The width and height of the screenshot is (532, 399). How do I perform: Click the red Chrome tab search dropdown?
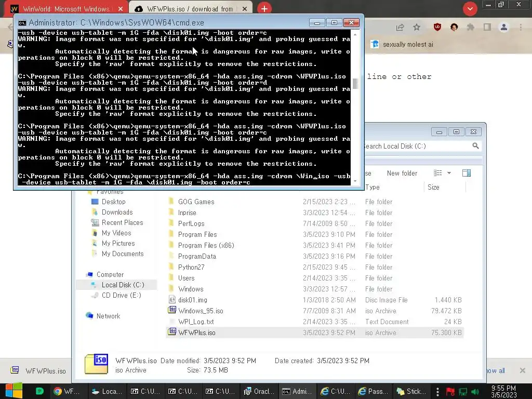point(470,8)
